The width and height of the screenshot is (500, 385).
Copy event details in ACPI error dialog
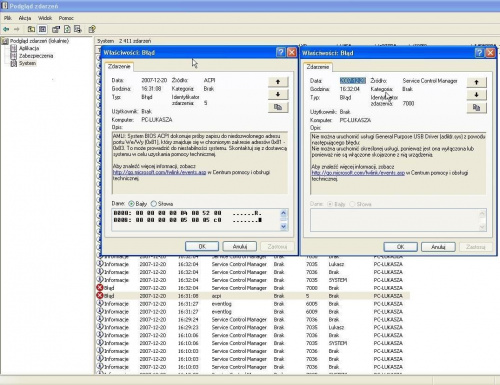(x=278, y=107)
